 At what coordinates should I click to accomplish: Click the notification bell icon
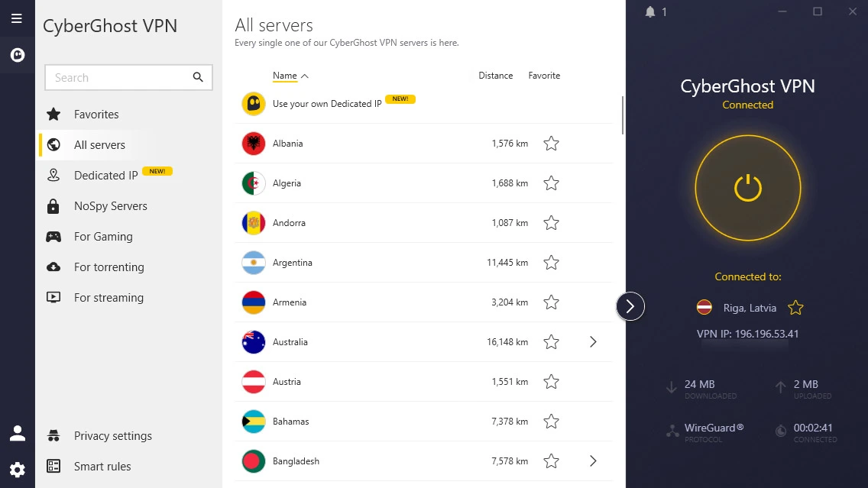click(650, 11)
